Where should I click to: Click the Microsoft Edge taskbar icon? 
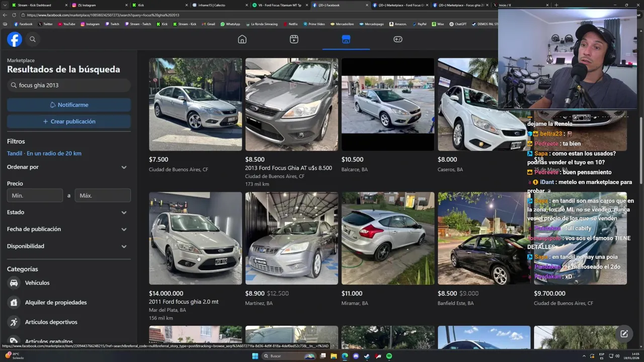[x=345, y=356]
